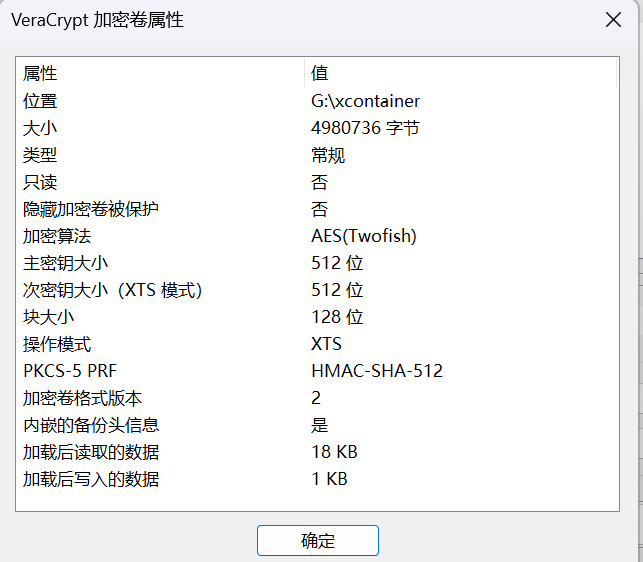Select the 加密算法 property row
Viewport: 643px width, 562px height.
(57, 236)
